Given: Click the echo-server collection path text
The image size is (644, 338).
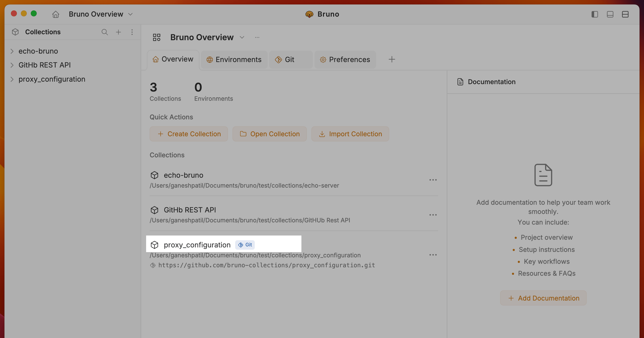Looking at the screenshot, I should tap(244, 185).
